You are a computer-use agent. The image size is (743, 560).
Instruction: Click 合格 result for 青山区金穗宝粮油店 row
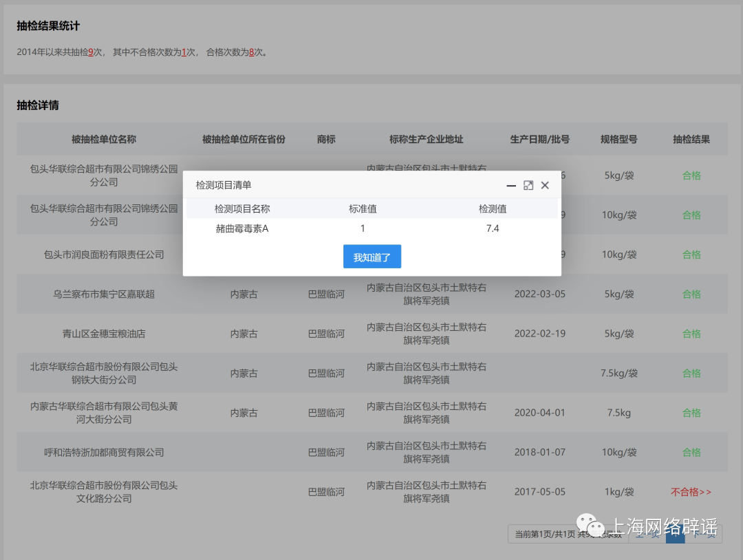[691, 334]
